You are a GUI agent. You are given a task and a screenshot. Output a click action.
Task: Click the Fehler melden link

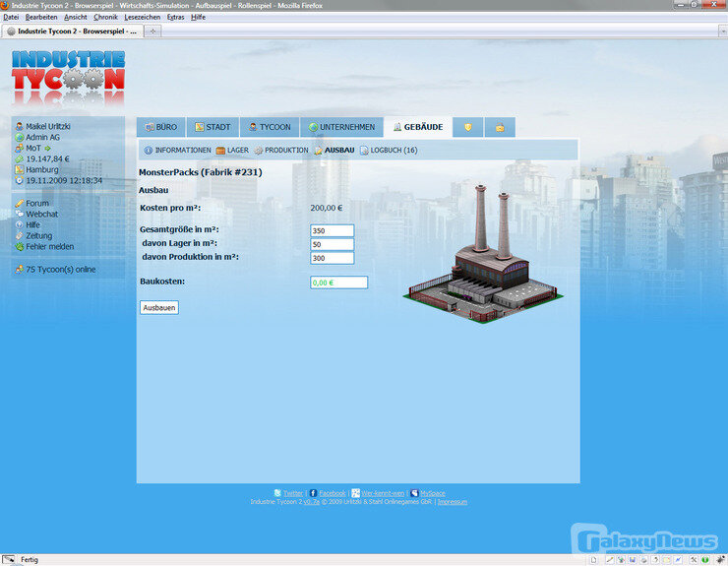[49, 246]
